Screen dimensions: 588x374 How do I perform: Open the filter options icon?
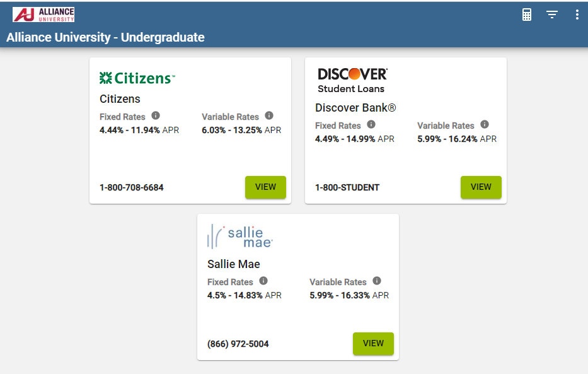pyautogui.click(x=551, y=15)
